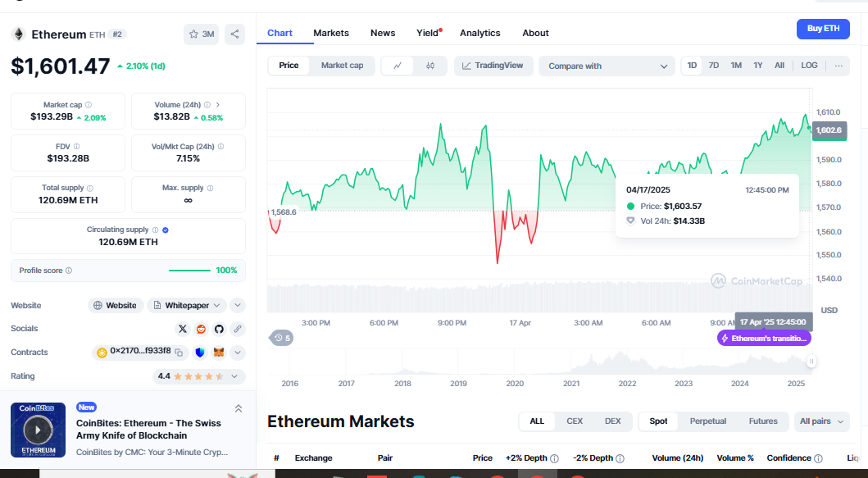
Task: Open the chart more options ellipsis
Action: [x=838, y=66]
